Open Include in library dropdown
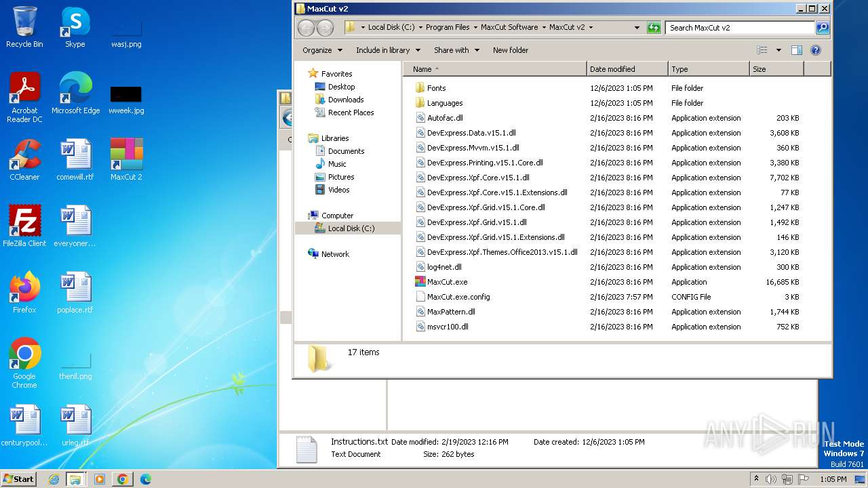868x488 pixels. coord(388,50)
